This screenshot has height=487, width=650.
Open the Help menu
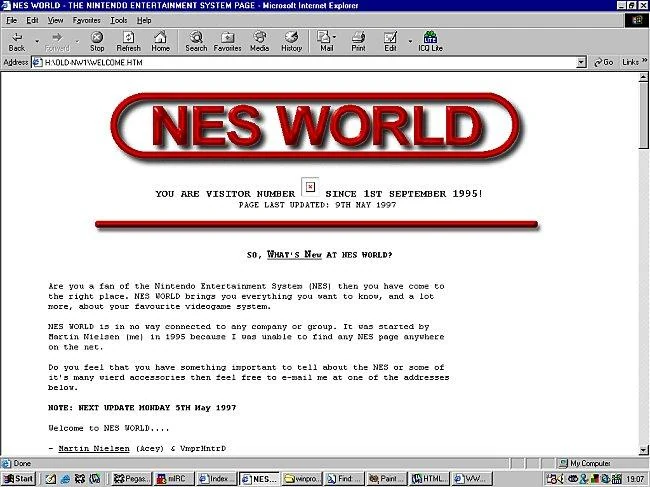[144, 20]
